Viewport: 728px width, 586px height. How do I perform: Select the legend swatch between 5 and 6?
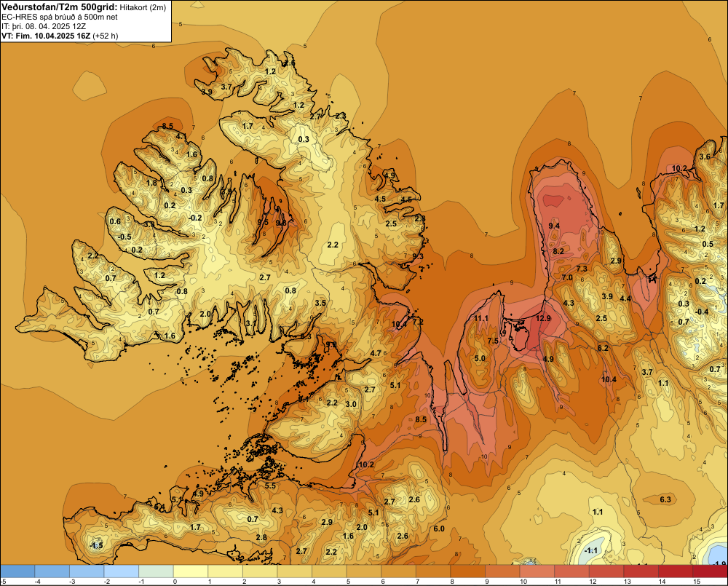pyautogui.click(x=364, y=571)
